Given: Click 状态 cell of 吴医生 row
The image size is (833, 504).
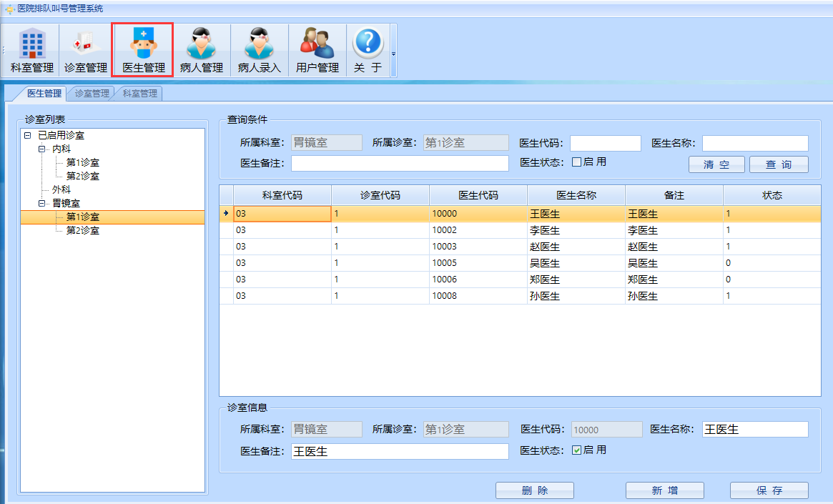Looking at the screenshot, I should (x=772, y=263).
